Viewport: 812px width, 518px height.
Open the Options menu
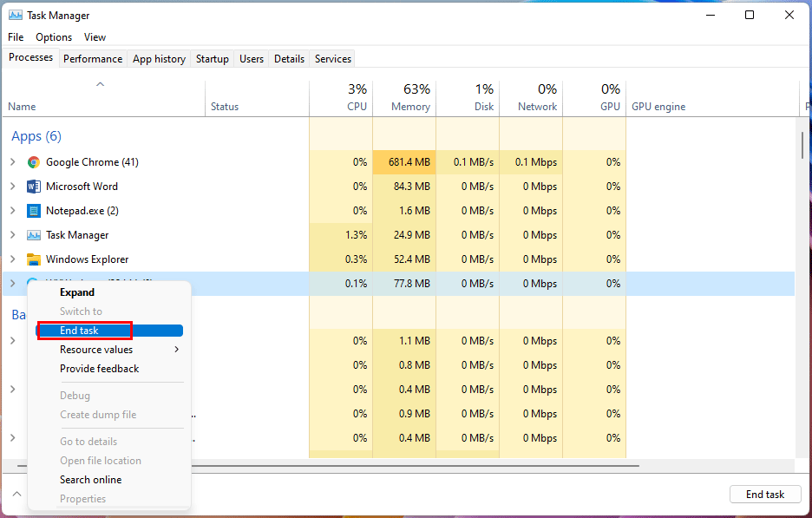coord(54,37)
